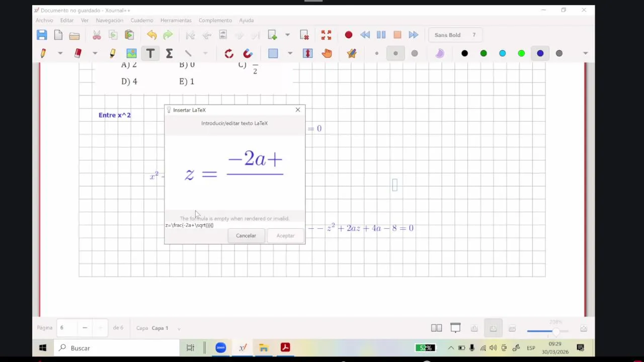Click Aceptar in the LaTeX dialog

(x=285, y=236)
